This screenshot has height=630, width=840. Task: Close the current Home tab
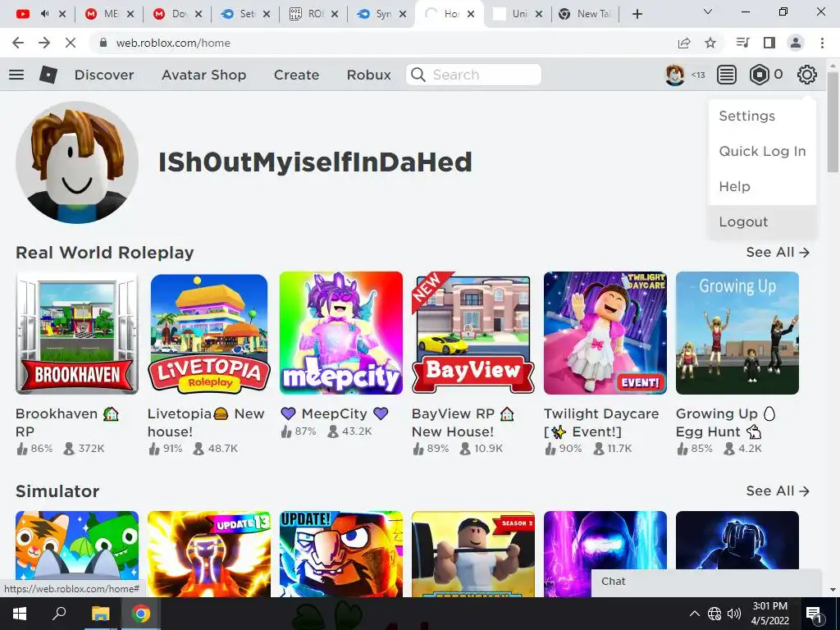(471, 14)
